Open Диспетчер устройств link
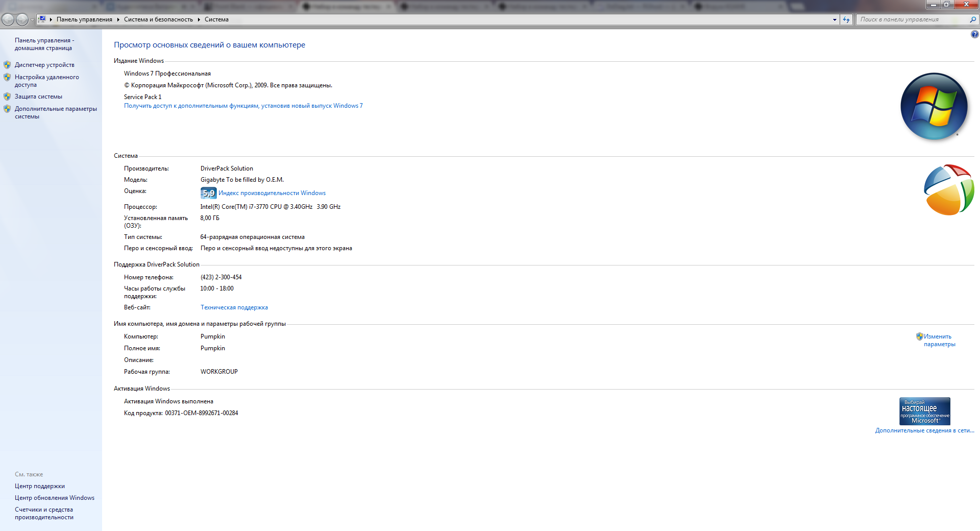Image resolution: width=980 pixels, height=531 pixels. coord(44,65)
